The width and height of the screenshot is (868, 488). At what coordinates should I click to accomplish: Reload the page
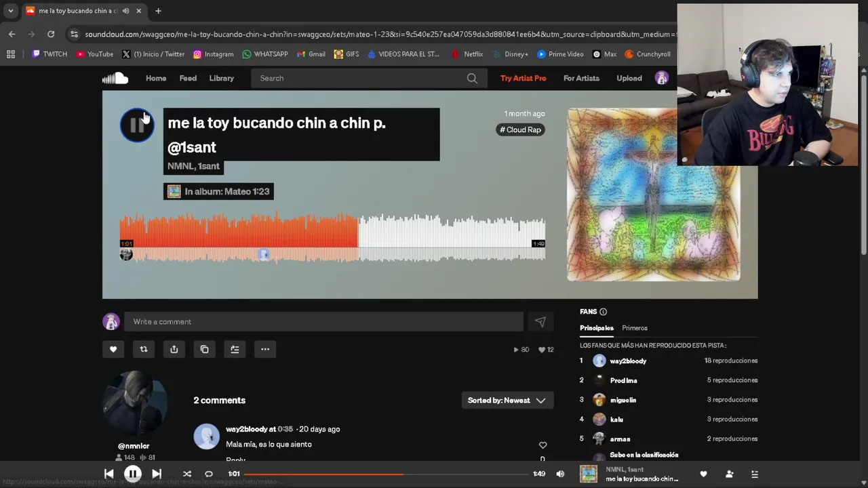(x=51, y=34)
